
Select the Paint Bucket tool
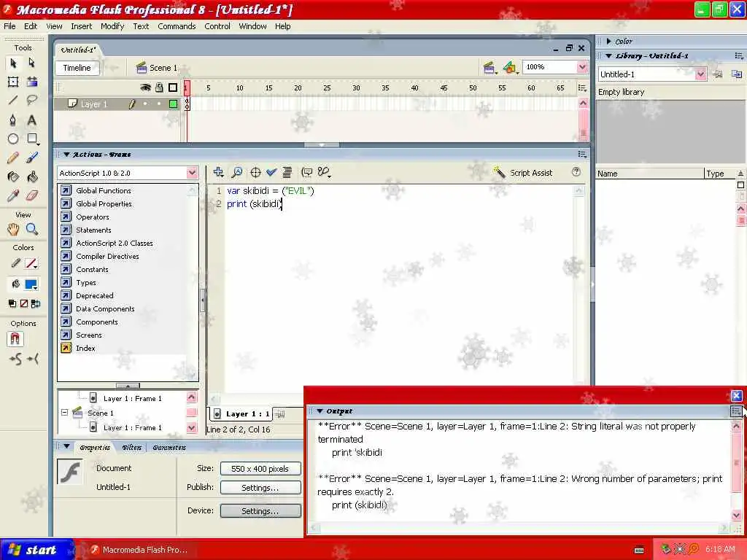[x=32, y=176]
